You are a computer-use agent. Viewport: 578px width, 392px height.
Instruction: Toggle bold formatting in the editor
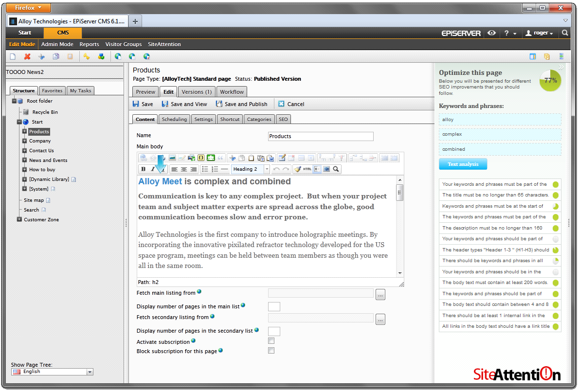(144, 169)
